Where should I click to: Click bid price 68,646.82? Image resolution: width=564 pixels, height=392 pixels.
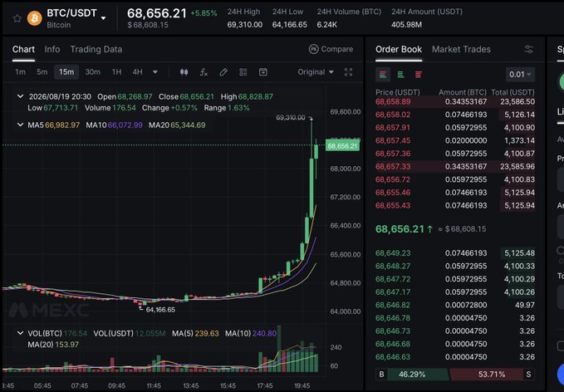tap(393, 305)
